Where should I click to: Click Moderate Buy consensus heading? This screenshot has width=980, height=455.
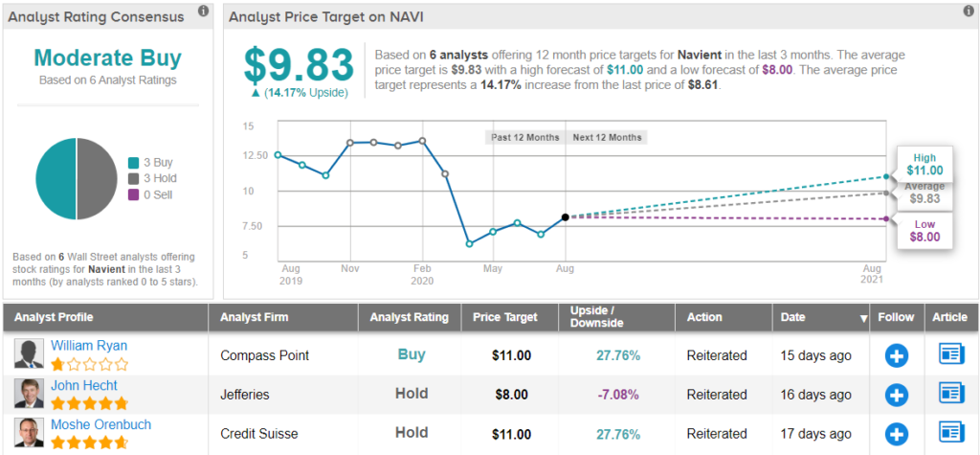pos(107,58)
